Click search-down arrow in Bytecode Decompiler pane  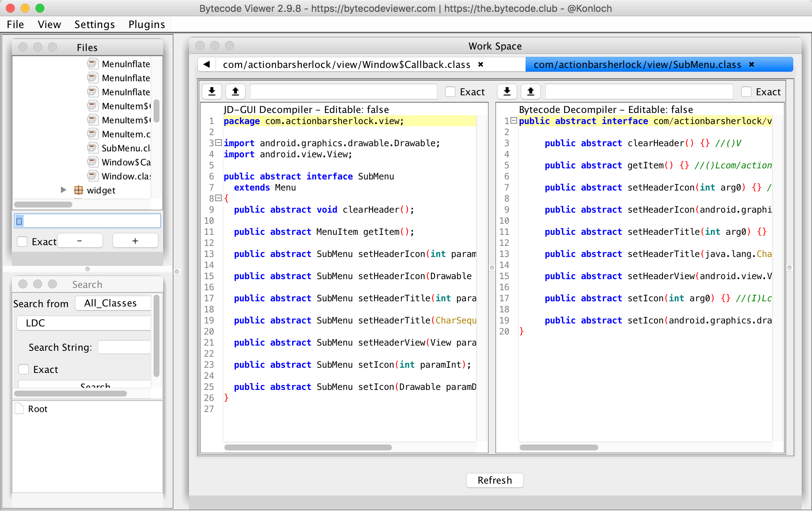507,92
